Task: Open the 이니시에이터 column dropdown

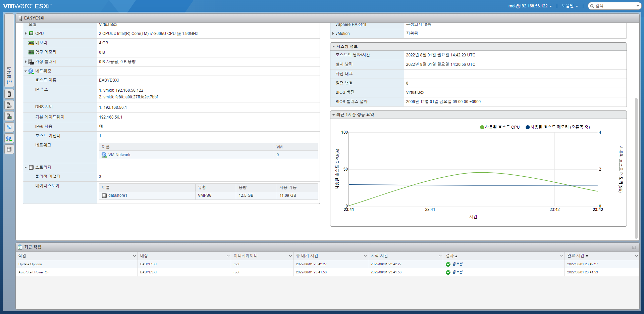Action: point(290,256)
